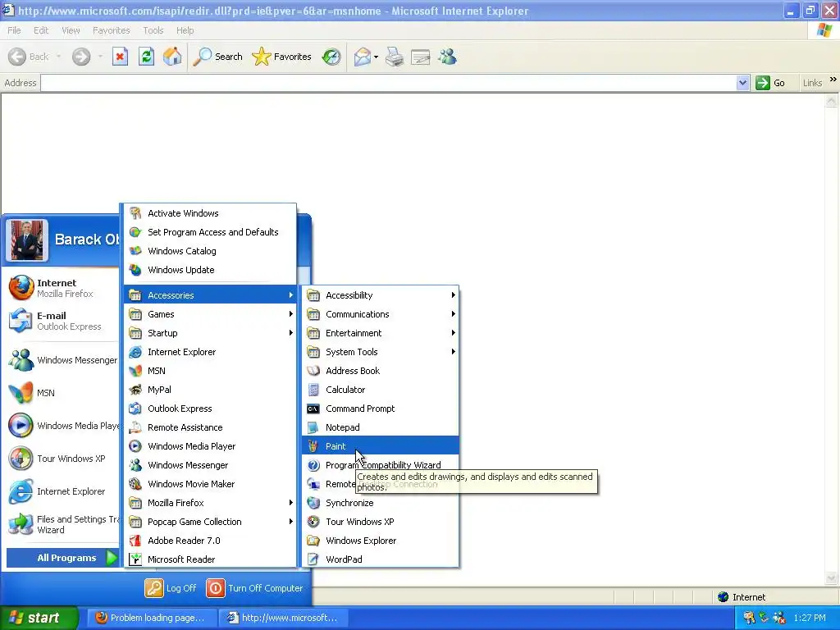Click Synchronize in Accessories menu
This screenshot has height=630, width=840.
381,503
